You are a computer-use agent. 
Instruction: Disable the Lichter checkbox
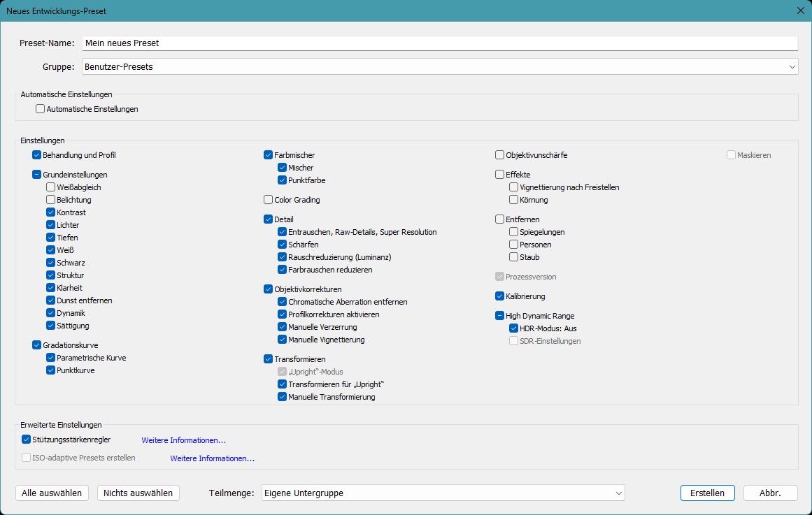pyautogui.click(x=51, y=224)
